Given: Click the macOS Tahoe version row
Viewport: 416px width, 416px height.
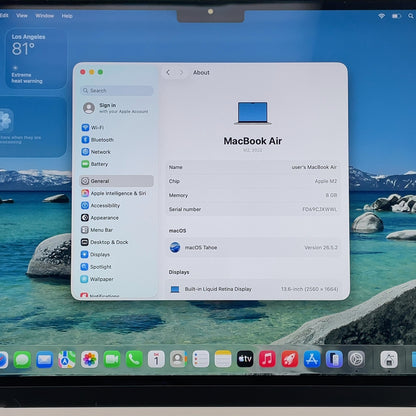Looking at the screenshot, I should [254, 247].
